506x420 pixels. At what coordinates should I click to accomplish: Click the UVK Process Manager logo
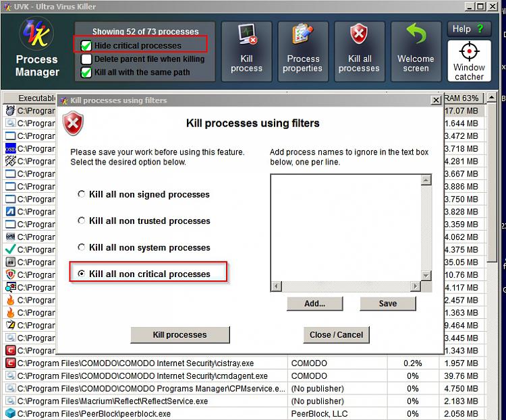37,33
